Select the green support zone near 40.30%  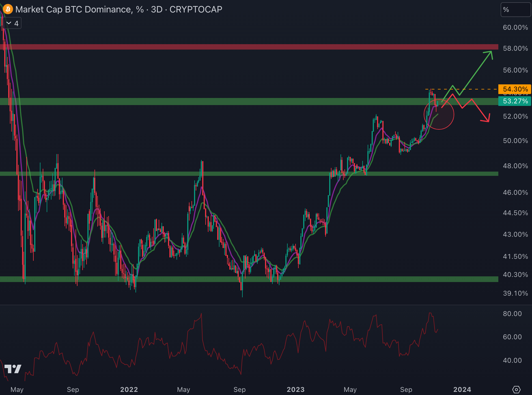pyautogui.click(x=249, y=279)
